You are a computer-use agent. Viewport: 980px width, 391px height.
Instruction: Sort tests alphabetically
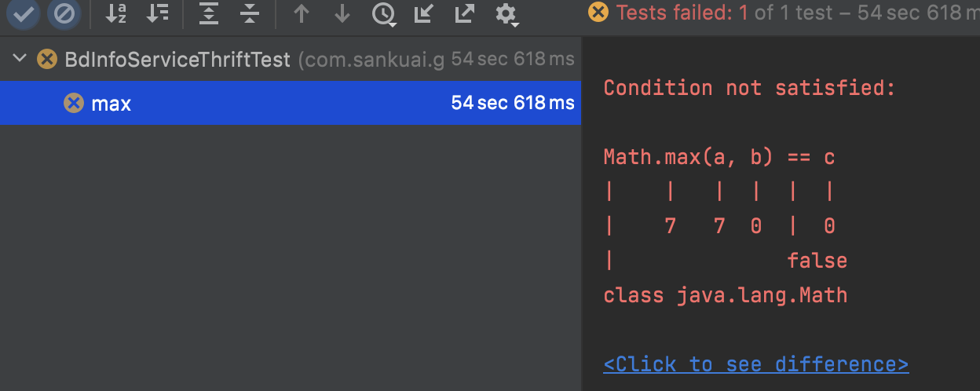click(x=116, y=13)
